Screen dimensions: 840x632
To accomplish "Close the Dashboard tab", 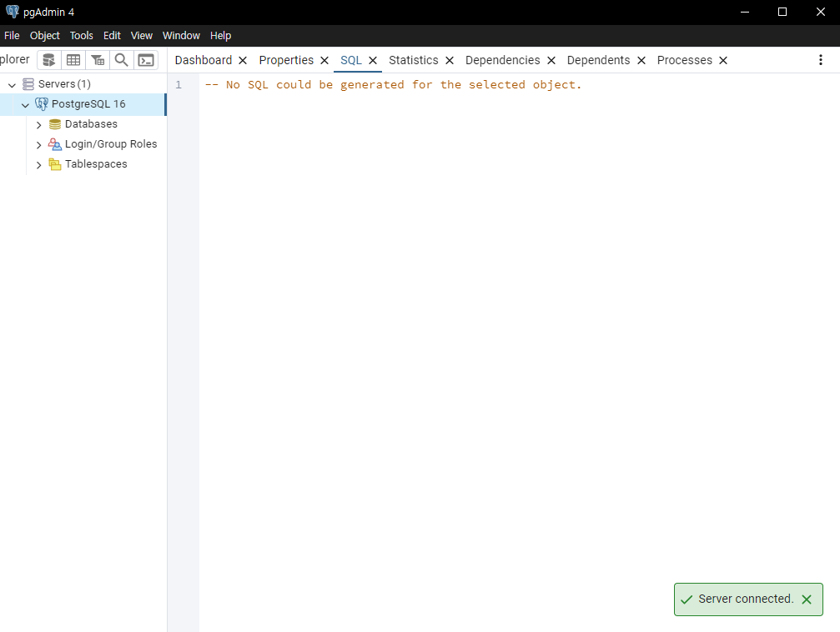I will coord(243,61).
